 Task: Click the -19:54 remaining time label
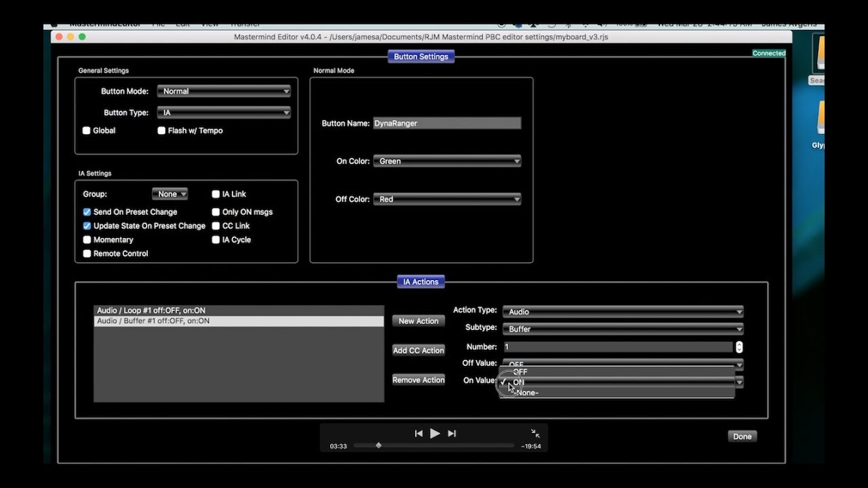pos(531,446)
